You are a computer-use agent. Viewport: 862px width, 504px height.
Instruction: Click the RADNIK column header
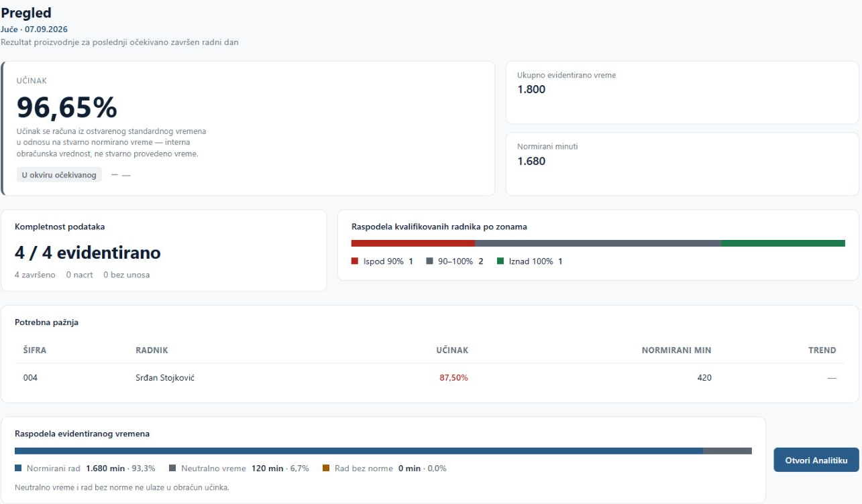click(x=152, y=350)
